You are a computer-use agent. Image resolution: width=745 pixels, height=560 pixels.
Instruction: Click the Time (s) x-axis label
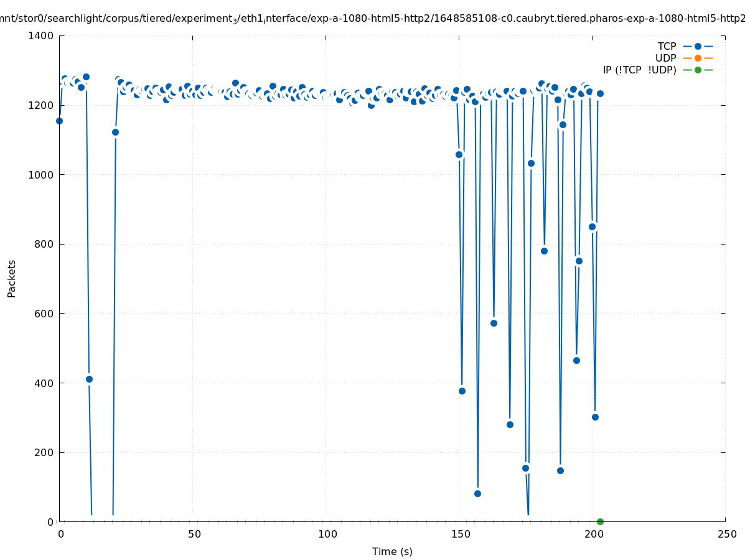pyautogui.click(x=392, y=551)
